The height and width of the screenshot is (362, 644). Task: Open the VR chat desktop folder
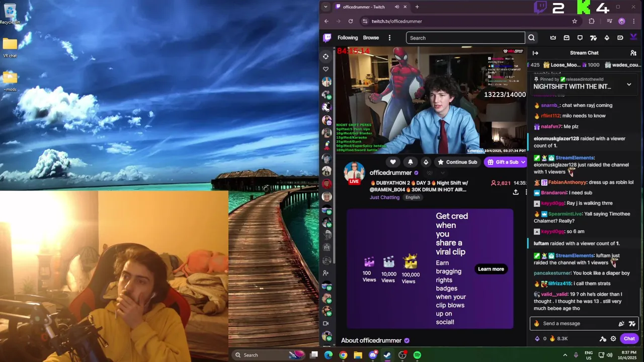pos(10,48)
